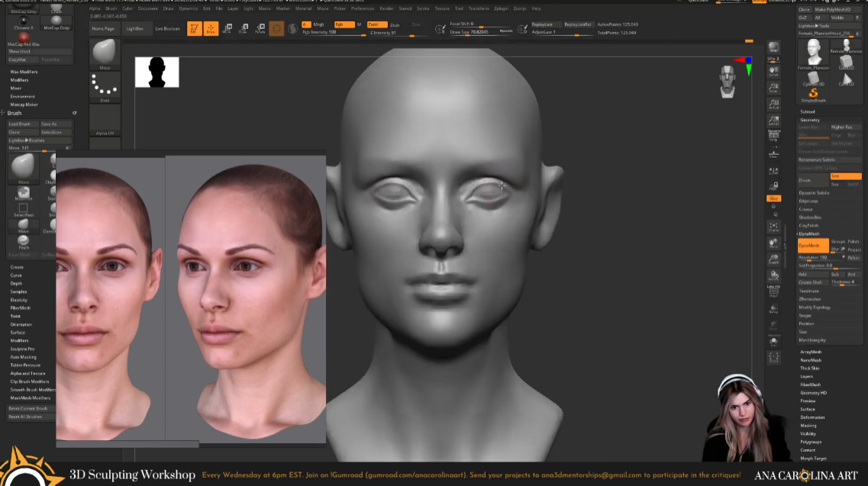Image resolution: width=868 pixels, height=486 pixels.
Task: Select the Move transform icon in top shelf
Action: pyautogui.click(x=227, y=29)
